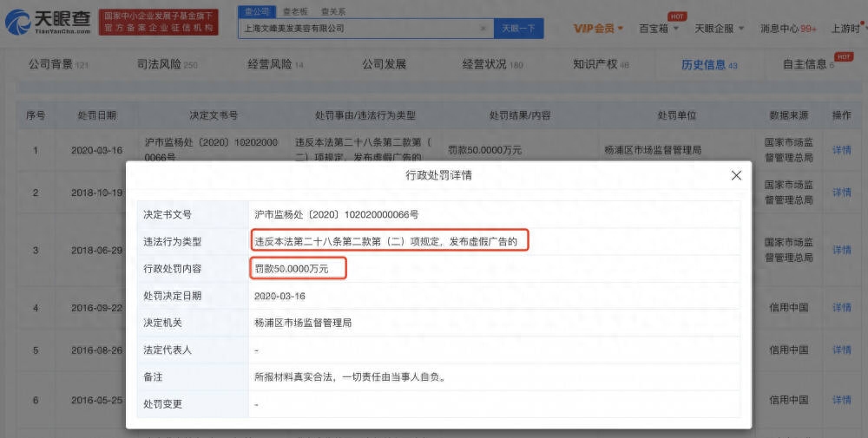868x438 pixels.
Task: Open the 自主信息 tab
Action: pyautogui.click(x=808, y=64)
